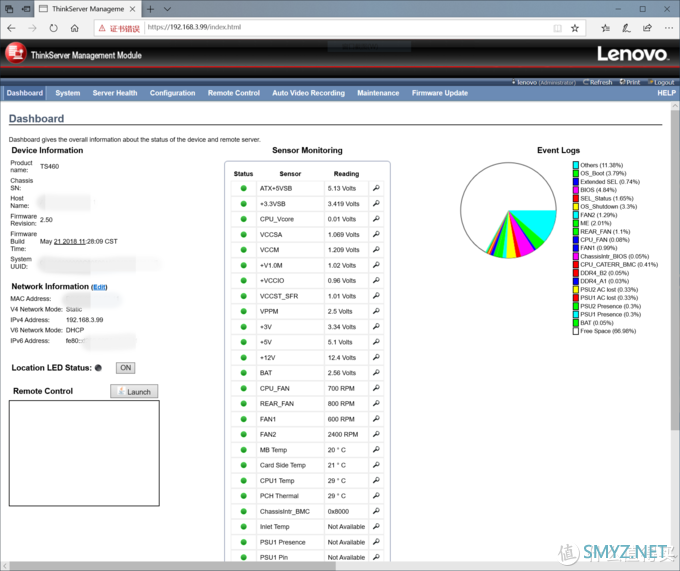Open details magnifier for MB Temp sensor
The image size is (680, 571).
pyautogui.click(x=376, y=450)
